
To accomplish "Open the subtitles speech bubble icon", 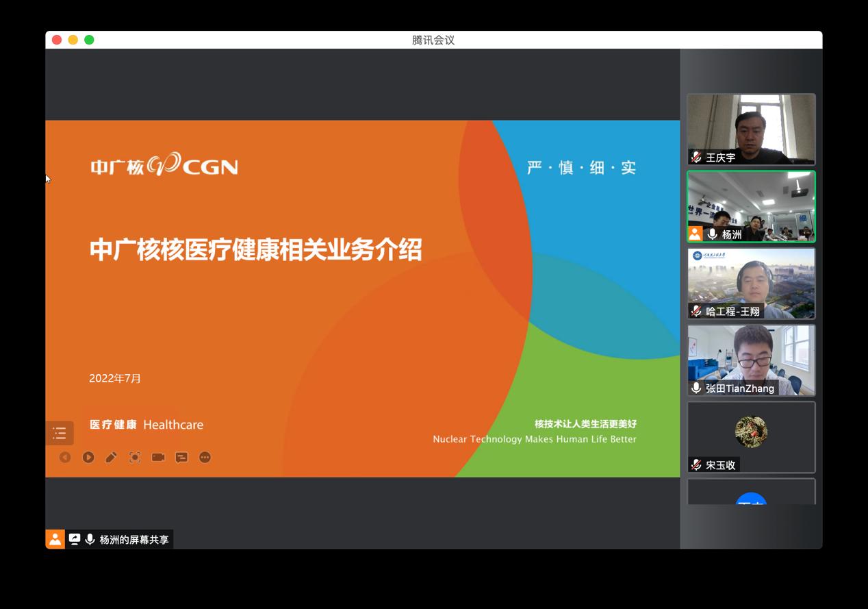I will point(181,457).
